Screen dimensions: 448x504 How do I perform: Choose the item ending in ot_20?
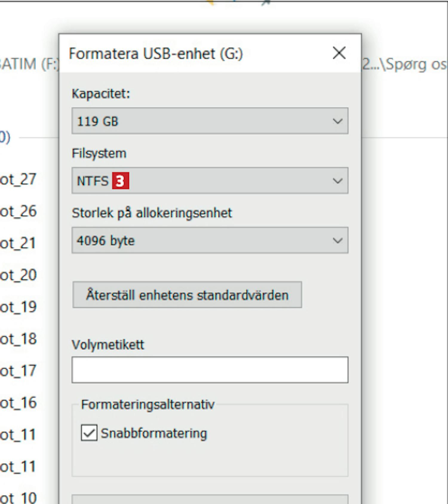click(18, 275)
